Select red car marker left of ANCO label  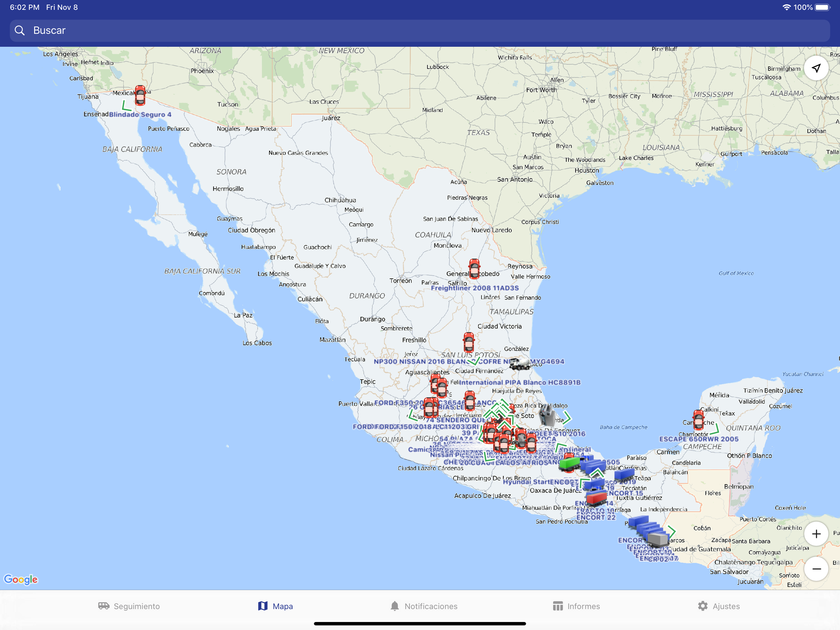click(470, 401)
